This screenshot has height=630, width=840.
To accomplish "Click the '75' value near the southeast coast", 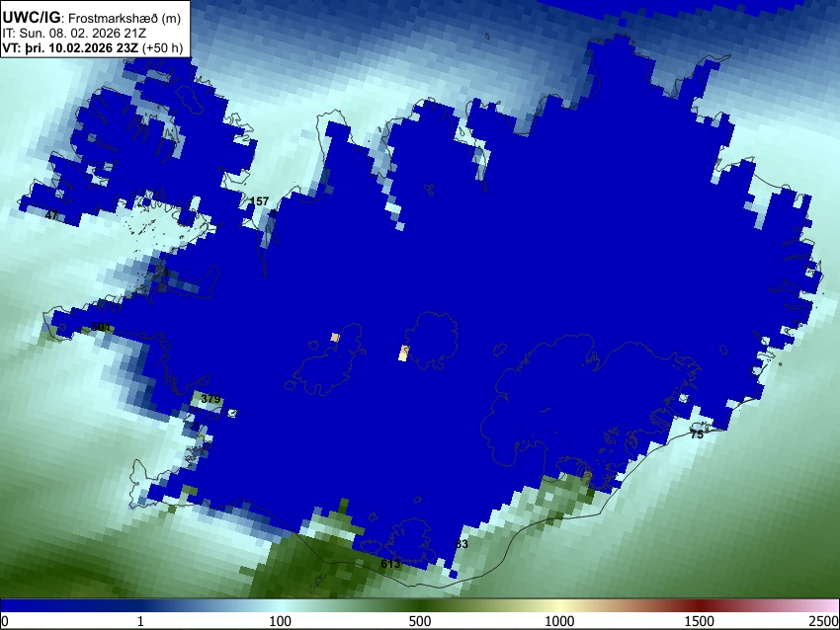I will pyautogui.click(x=697, y=434).
